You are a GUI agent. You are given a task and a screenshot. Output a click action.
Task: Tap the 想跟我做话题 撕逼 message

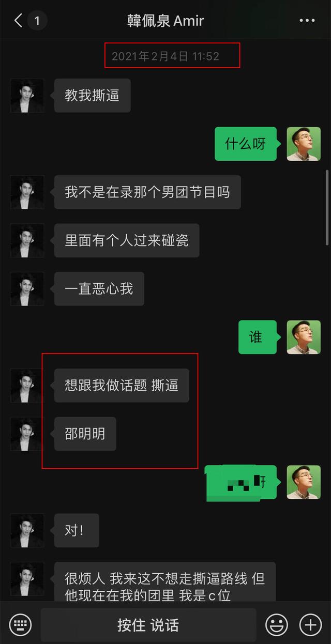coord(122,386)
